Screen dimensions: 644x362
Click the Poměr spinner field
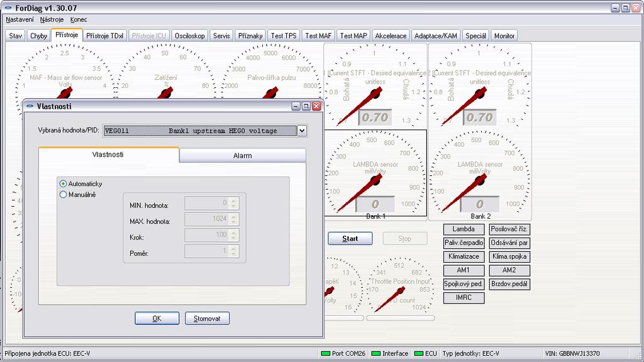[211, 251]
